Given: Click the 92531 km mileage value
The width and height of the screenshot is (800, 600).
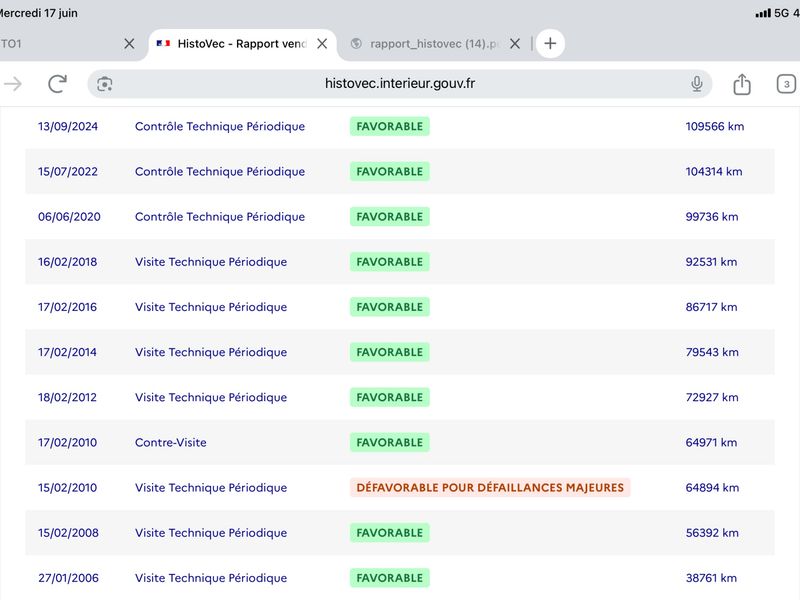Looking at the screenshot, I should coord(711,262).
